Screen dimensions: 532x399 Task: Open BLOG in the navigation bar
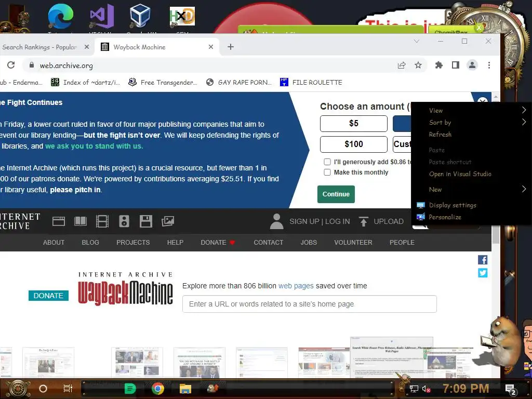90,242
